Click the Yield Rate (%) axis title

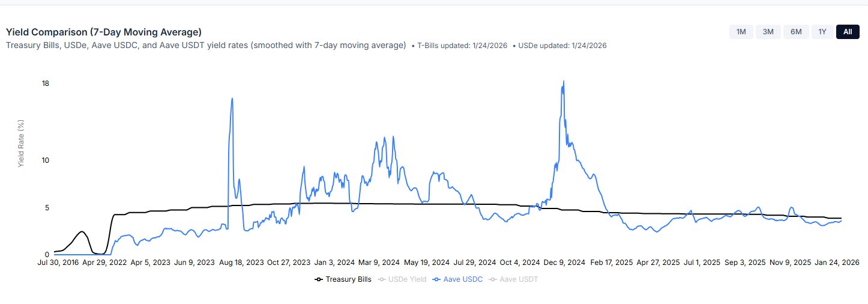21,143
